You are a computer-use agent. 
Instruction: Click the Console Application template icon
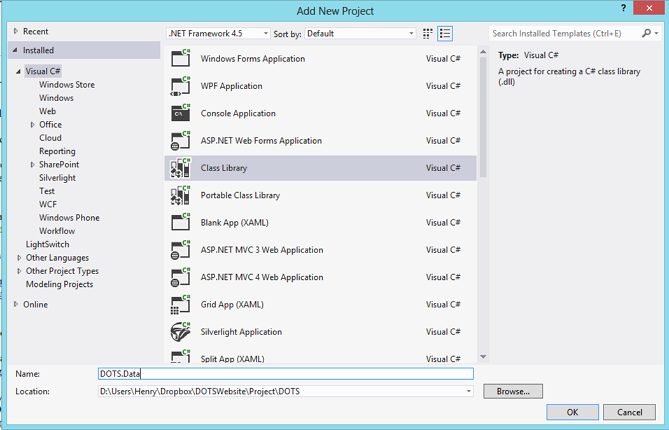coord(180,113)
